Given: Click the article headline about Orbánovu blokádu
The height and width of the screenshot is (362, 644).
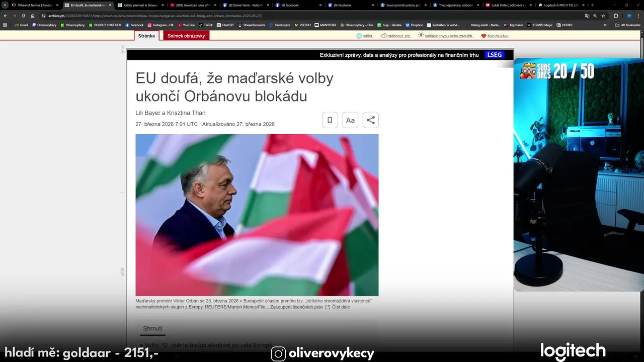Looking at the screenshot, I should point(234,87).
